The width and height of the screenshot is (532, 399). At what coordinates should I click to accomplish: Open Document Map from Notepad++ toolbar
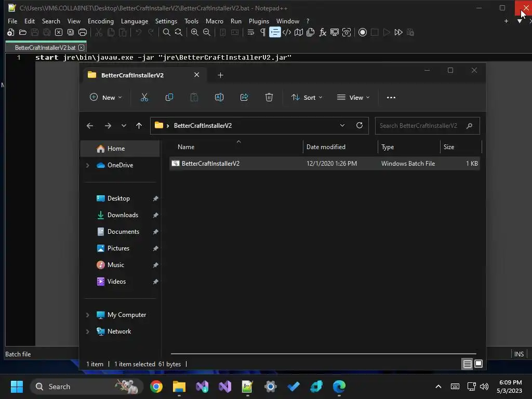299,32
